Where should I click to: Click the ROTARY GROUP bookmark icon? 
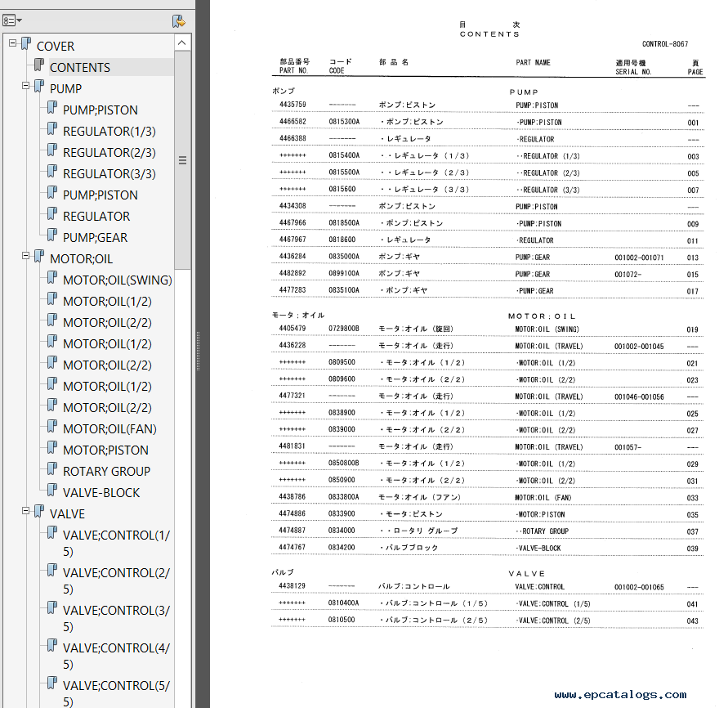52,468
